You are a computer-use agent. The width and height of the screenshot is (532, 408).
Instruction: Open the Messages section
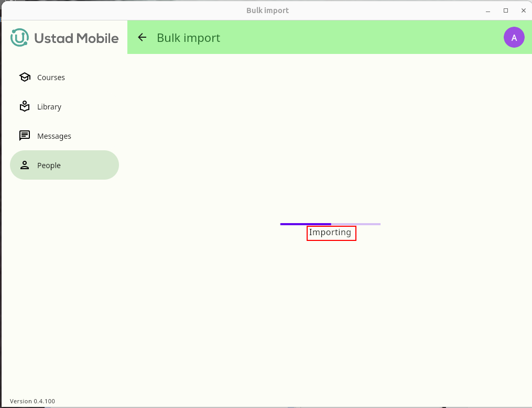(x=64, y=136)
